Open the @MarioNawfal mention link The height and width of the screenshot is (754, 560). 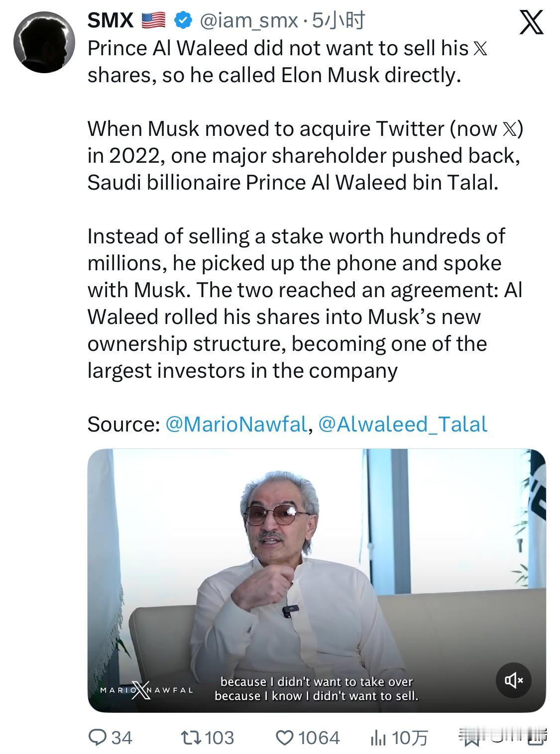pyautogui.click(x=235, y=424)
